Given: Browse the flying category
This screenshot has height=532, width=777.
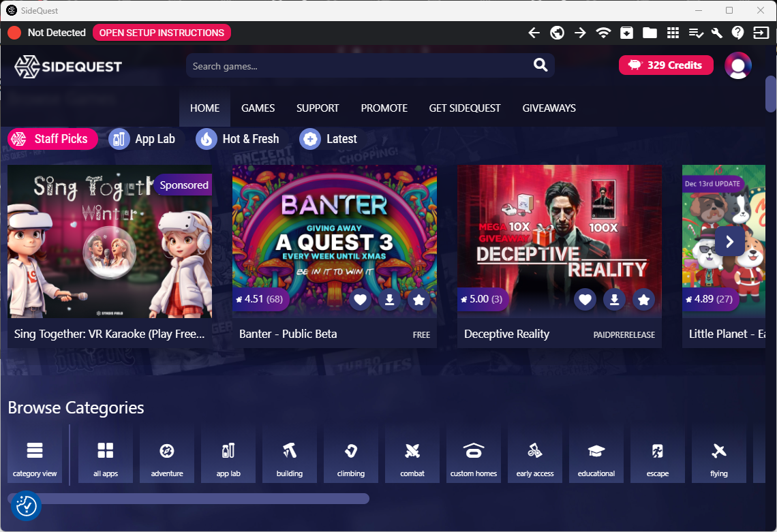Looking at the screenshot, I should 719,455.
